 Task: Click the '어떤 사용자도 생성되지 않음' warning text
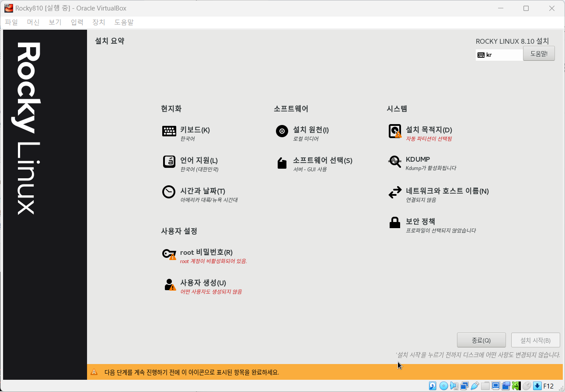tap(211, 292)
